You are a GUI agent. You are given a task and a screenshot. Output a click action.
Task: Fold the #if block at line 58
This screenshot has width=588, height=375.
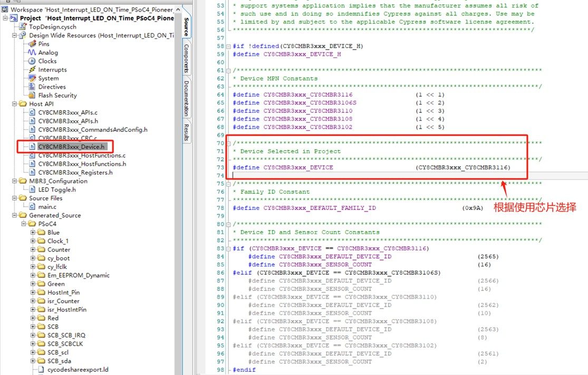coord(228,46)
